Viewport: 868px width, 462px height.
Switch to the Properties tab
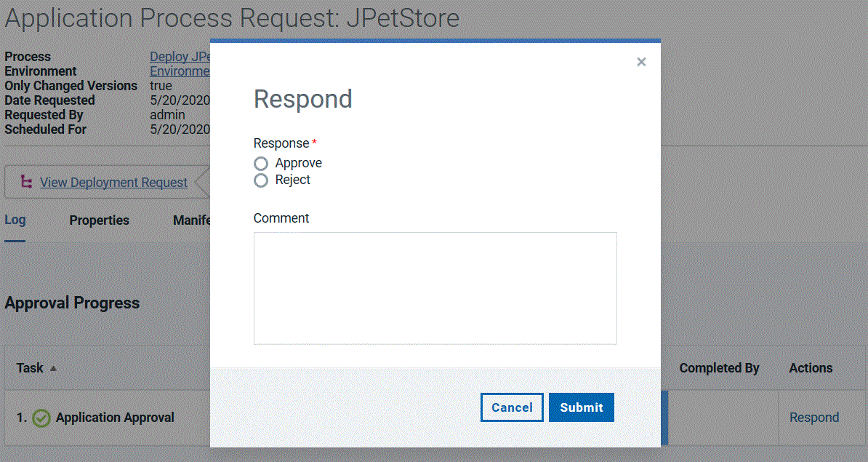click(x=99, y=220)
